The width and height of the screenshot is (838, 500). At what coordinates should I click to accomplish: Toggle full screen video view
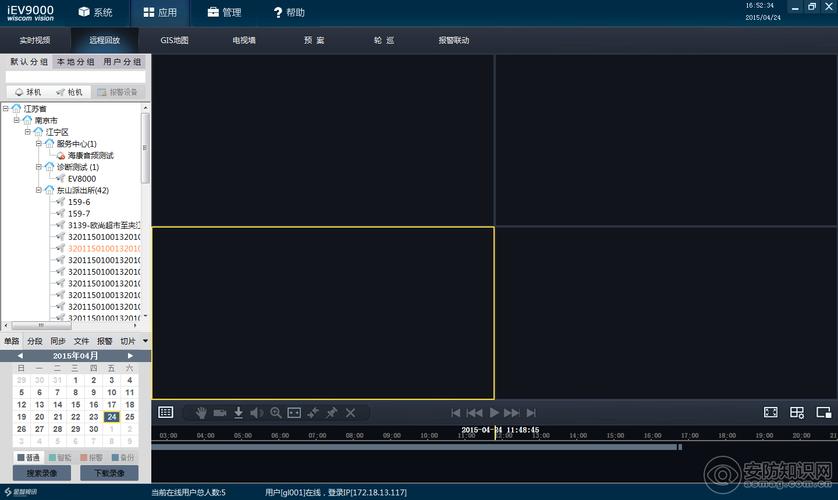click(771, 412)
